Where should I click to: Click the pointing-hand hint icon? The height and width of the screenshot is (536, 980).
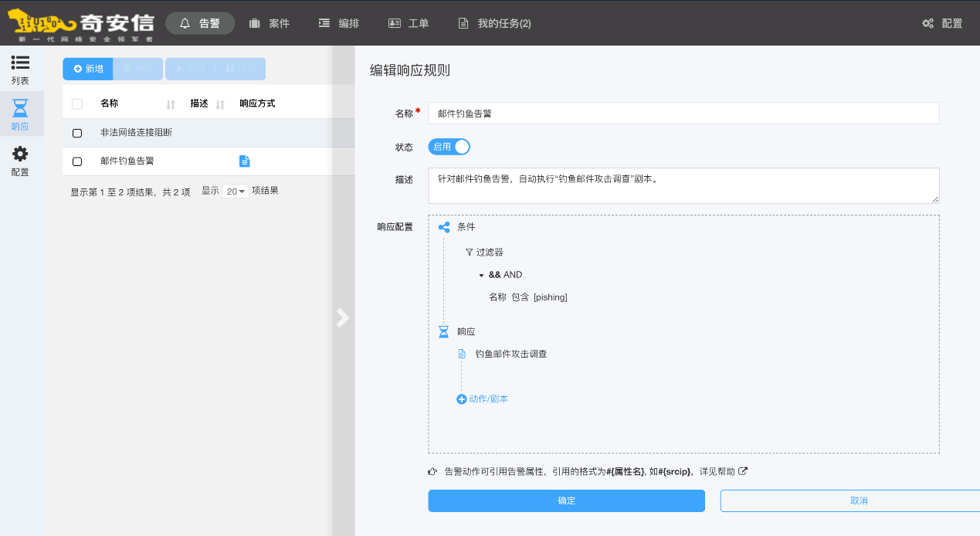click(x=433, y=471)
